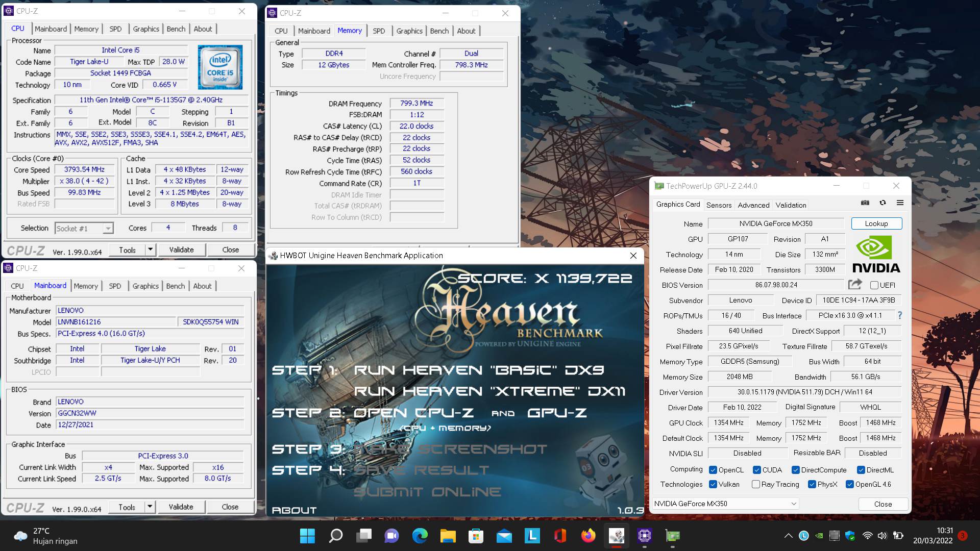Launch Firefox from taskbar
Screen dimensions: 980x551
(x=588, y=536)
